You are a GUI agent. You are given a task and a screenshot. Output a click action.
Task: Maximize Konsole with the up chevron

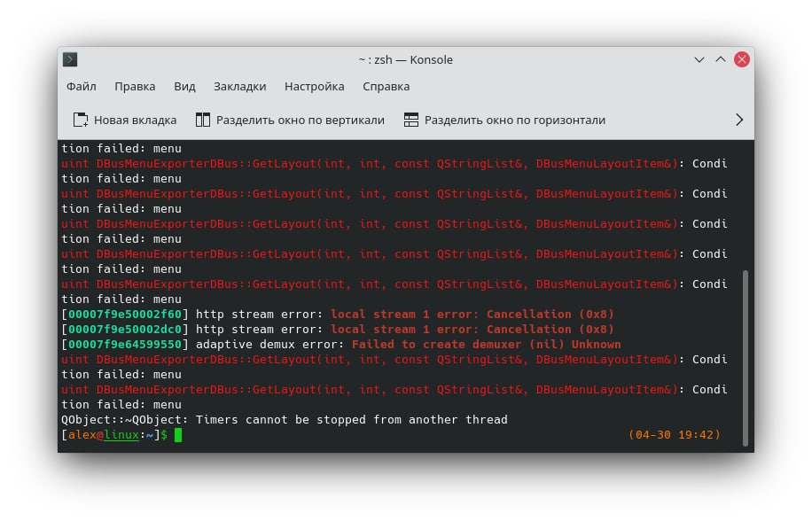tap(721, 59)
